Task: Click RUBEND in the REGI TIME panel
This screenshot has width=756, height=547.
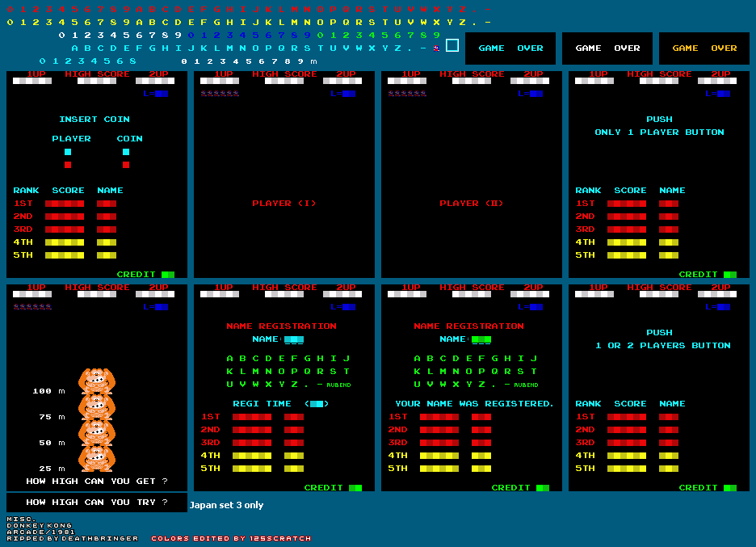Action: (338, 385)
